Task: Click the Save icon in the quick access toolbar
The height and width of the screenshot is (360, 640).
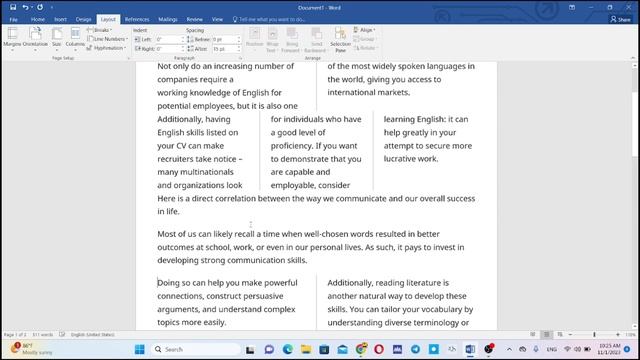Action: tap(13, 7)
